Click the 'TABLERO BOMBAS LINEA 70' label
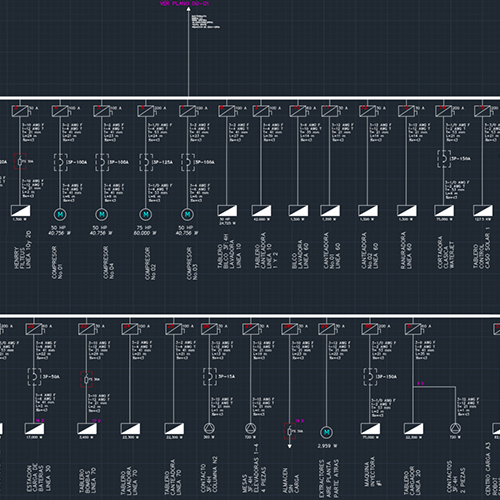Screen dimensions: 500x500 tap(87, 481)
